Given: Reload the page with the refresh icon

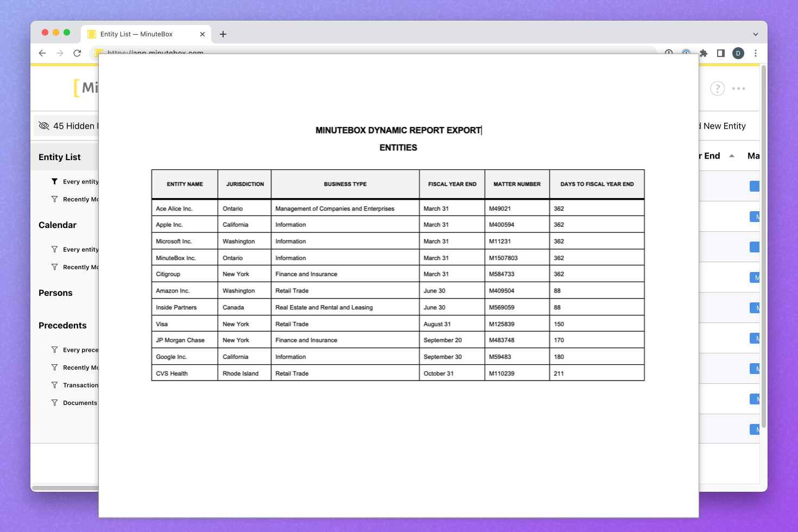Looking at the screenshot, I should (x=77, y=53).
